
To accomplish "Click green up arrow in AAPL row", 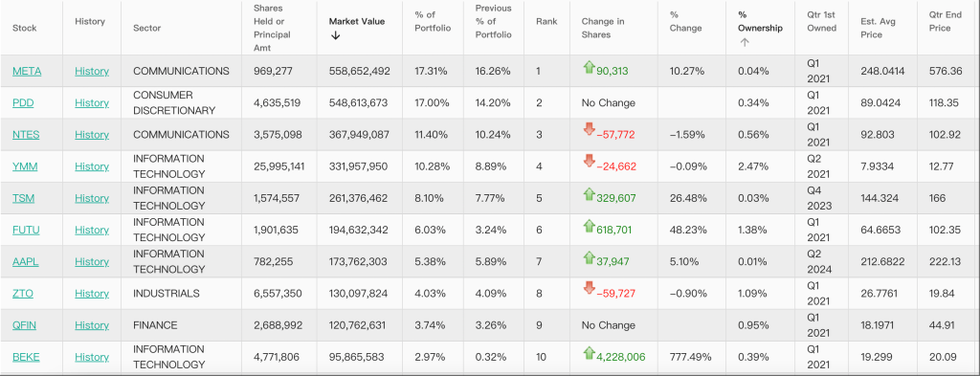I will [x=589, y=257].
